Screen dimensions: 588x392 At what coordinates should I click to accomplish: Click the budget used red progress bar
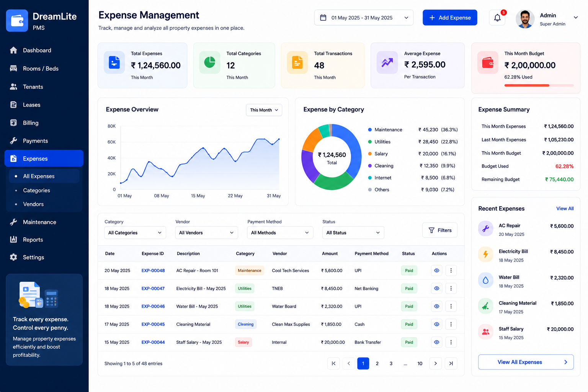[x=527, y=85]
